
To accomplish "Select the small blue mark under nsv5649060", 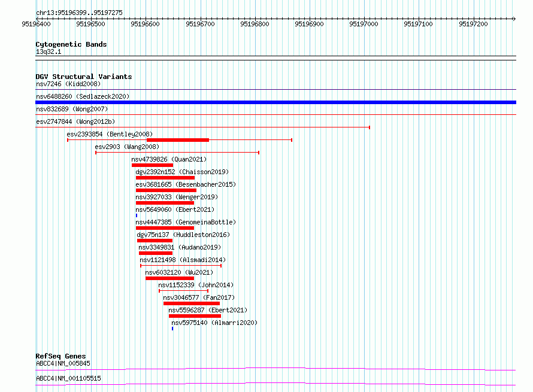I will (x=137, y=215).
